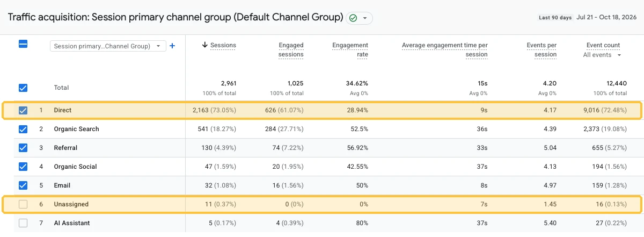Click the Unassigned channel name
This screenshot has width=644, height=237.
71,204
